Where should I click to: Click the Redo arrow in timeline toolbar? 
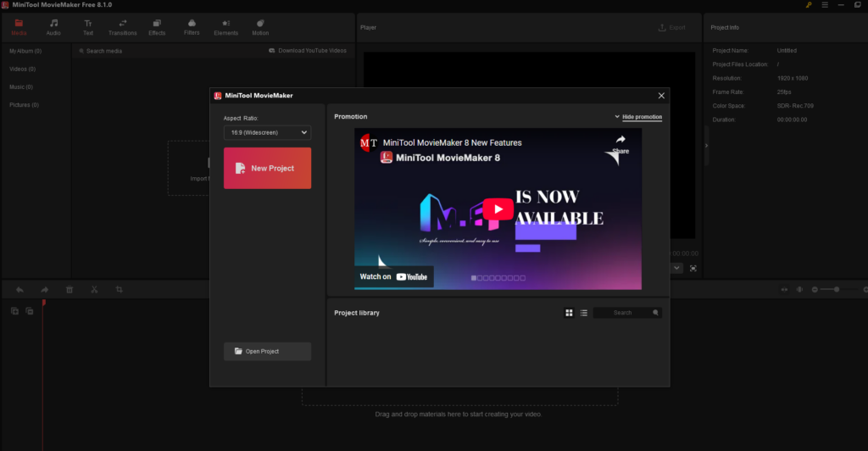point(44,289)
